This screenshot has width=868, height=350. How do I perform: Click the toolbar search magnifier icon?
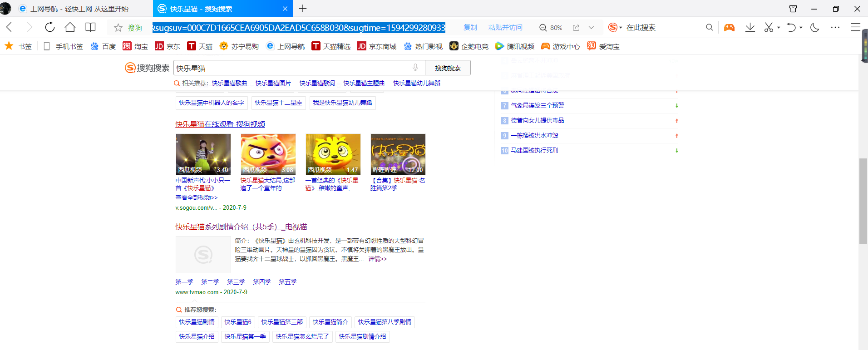tap(709, 27)
